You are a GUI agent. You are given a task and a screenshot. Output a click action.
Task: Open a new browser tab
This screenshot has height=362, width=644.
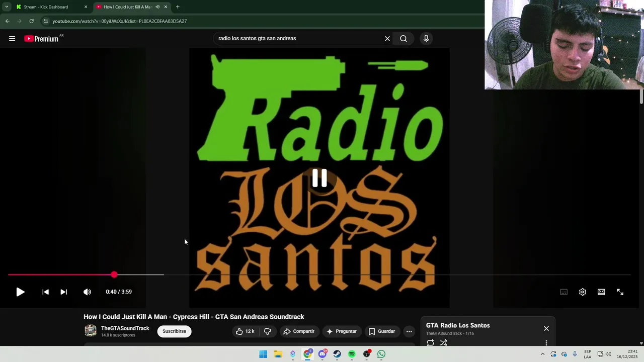(178, 7)
